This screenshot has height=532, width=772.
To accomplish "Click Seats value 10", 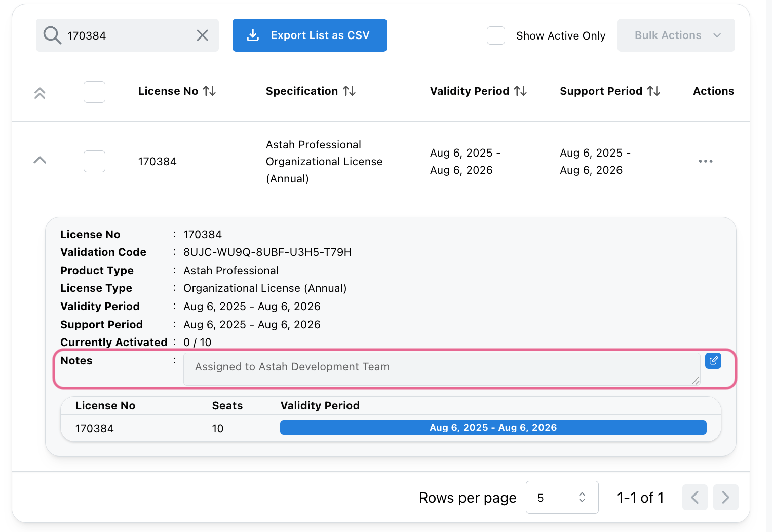I will (x=218, y=429).
